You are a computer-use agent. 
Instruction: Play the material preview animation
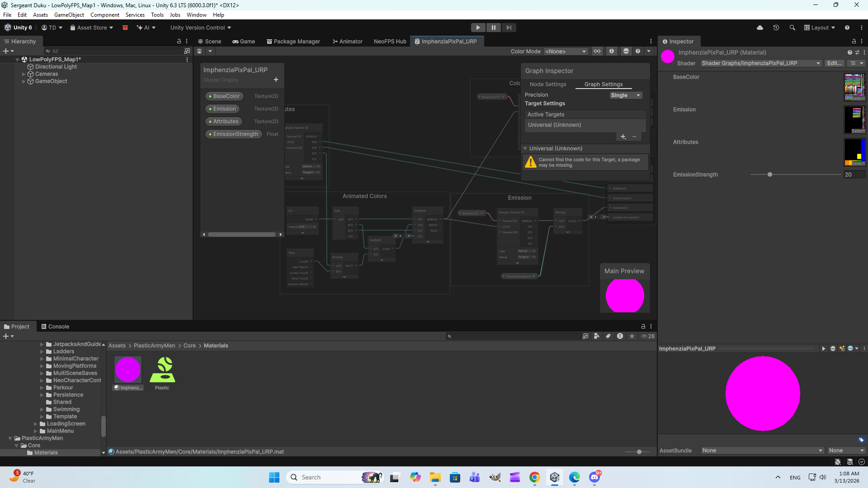824,348
